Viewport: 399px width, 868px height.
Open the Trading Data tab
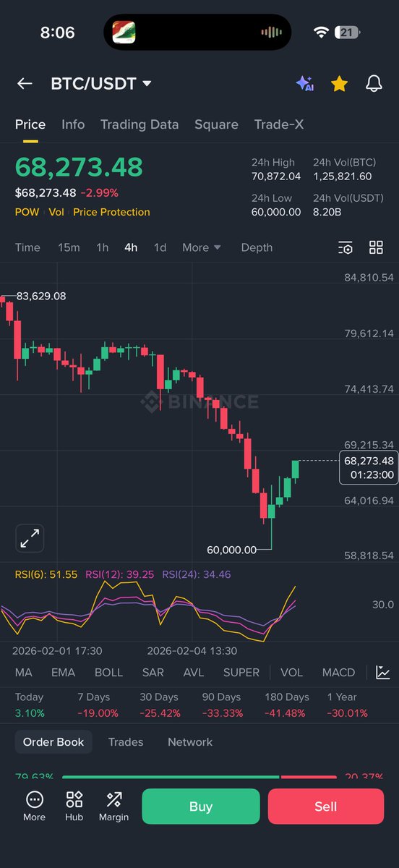point(140,124)
